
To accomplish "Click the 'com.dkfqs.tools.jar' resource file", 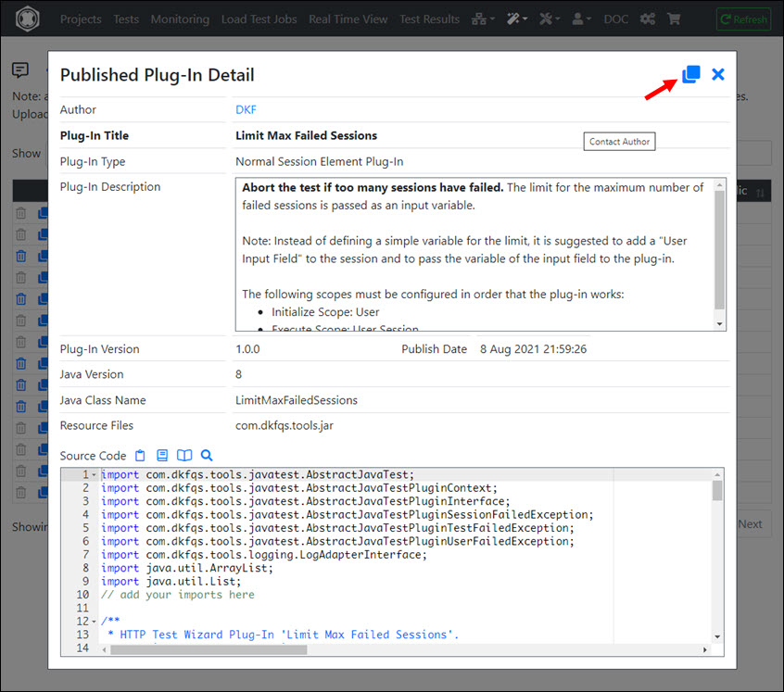I will 284,425.
